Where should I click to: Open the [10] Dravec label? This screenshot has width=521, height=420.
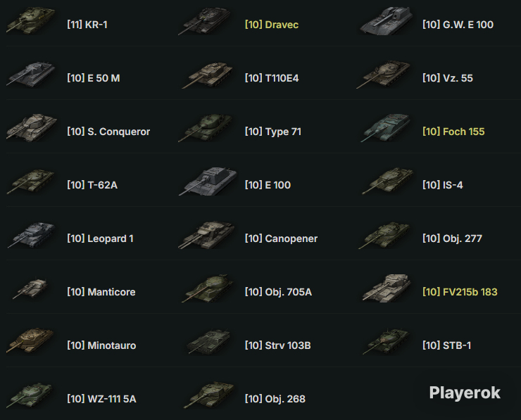point(272,25)
